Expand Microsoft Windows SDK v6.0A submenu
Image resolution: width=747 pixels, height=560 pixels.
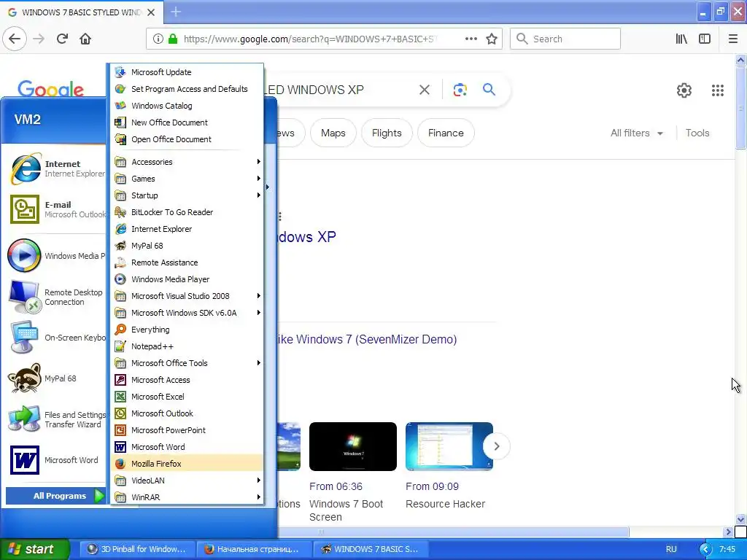[x=187, y=313]
